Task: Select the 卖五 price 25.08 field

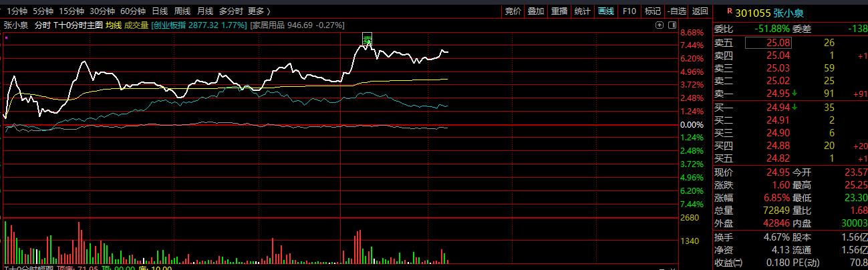Action: [x=769, y=42]
